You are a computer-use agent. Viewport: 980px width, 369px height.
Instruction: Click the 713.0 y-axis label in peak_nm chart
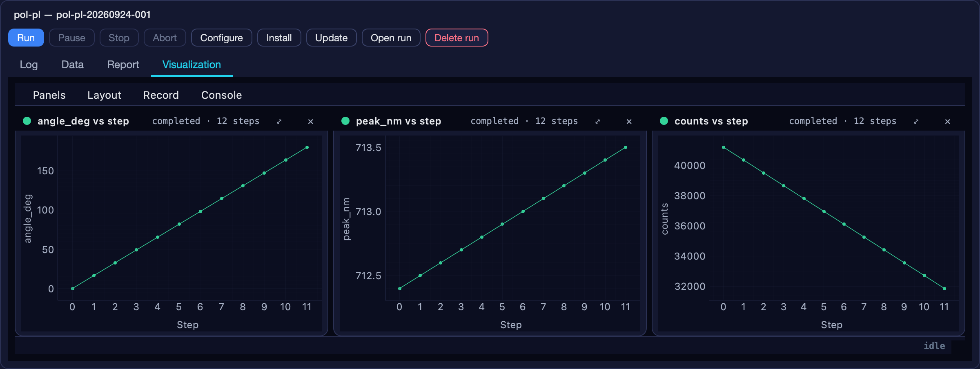click(368, 211)
